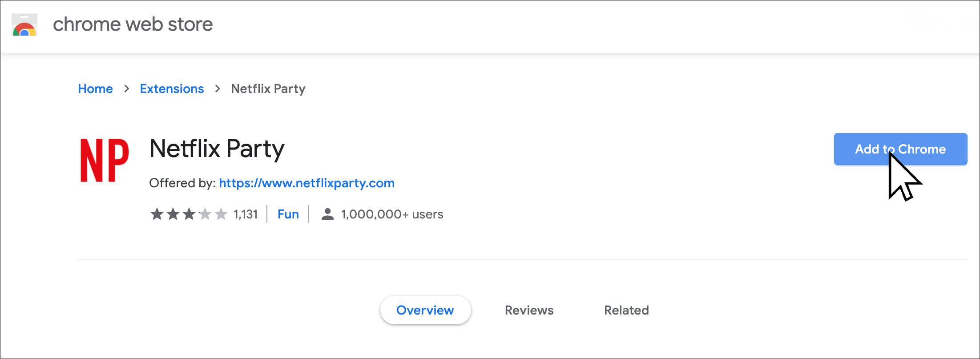Viewport: 980px width, 359px height.
Task: Open the Fun category link
Action: (x=288, y=214)
